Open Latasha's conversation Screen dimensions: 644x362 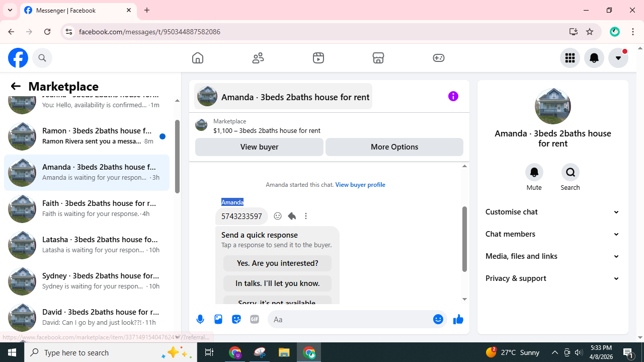click(87, 245)
